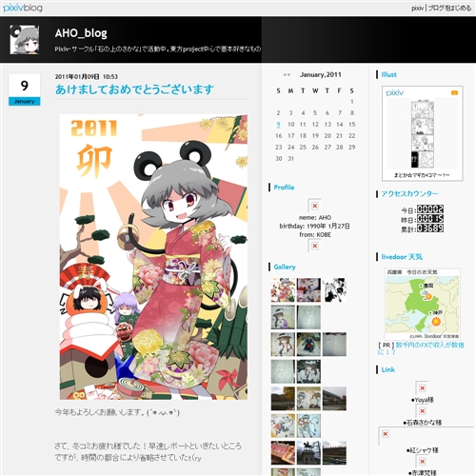The height and width of the screenshot is (476, 476).
Task: Open the 兵庫県 weather map widget
Action: (x=422, y=304)
